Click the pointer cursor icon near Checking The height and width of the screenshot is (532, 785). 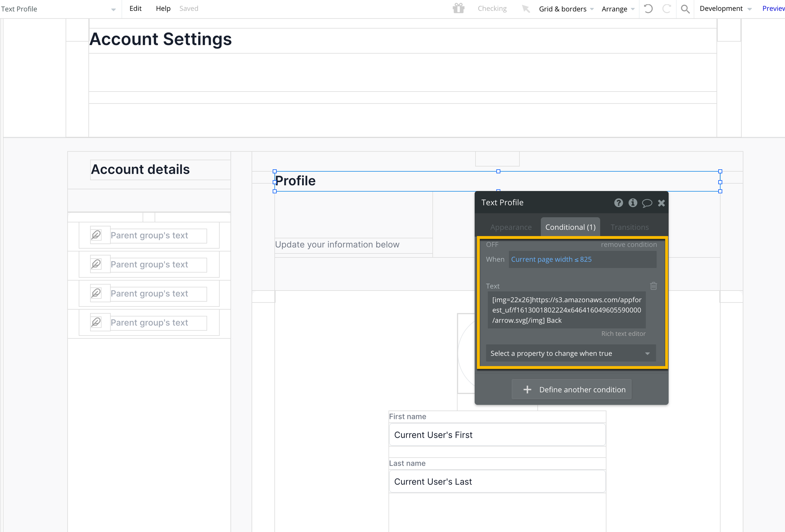pos(526,9)
